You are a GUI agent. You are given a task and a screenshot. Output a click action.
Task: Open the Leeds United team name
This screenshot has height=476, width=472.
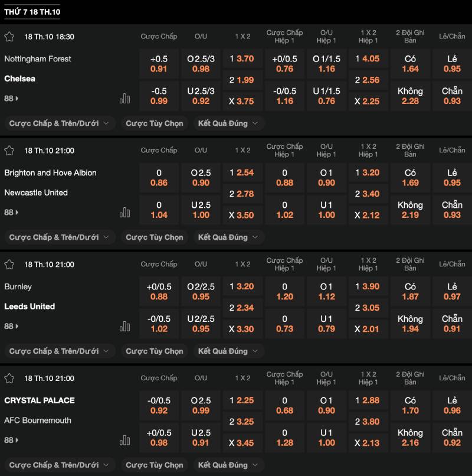29,307
